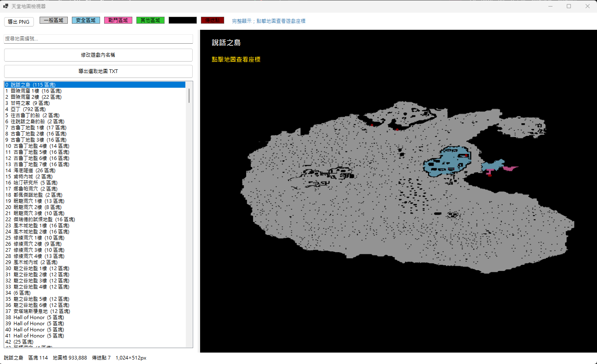This screenshot has height=364, width=597.
Task: Select map 6 往說話之島的船
Action: (95, 121)
